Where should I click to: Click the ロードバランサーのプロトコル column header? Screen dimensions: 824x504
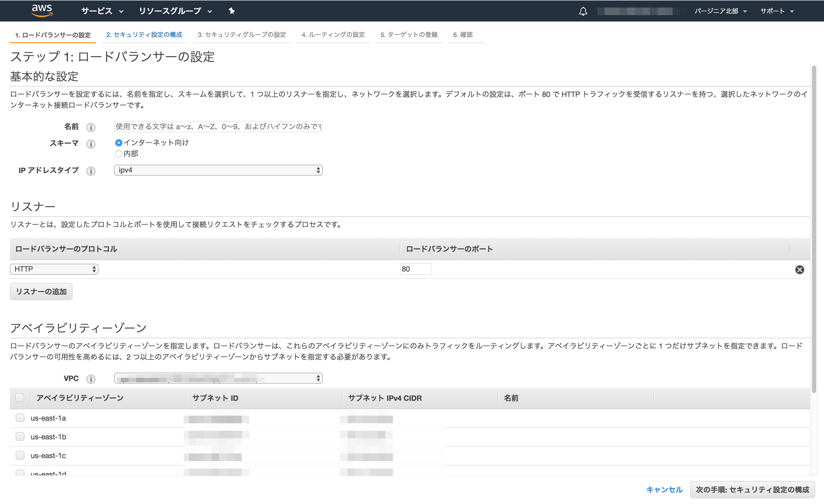[x=66, y=249]
